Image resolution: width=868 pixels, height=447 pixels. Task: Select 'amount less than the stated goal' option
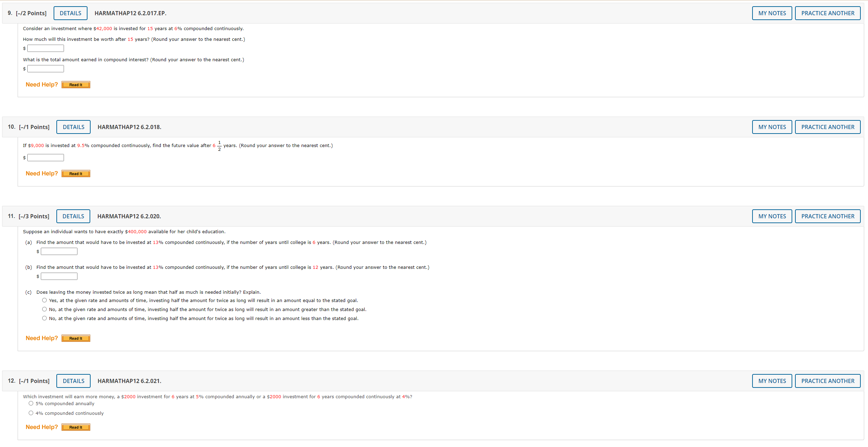tap(45, 318)
